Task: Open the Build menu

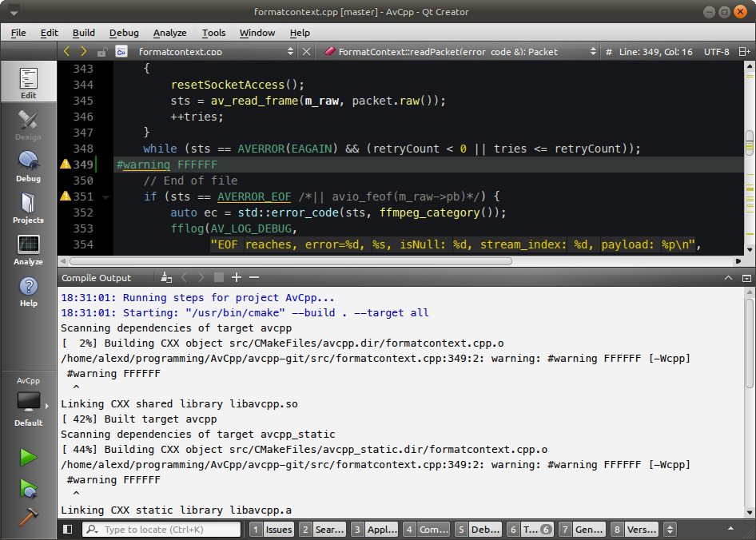Action: pos(84,33)
